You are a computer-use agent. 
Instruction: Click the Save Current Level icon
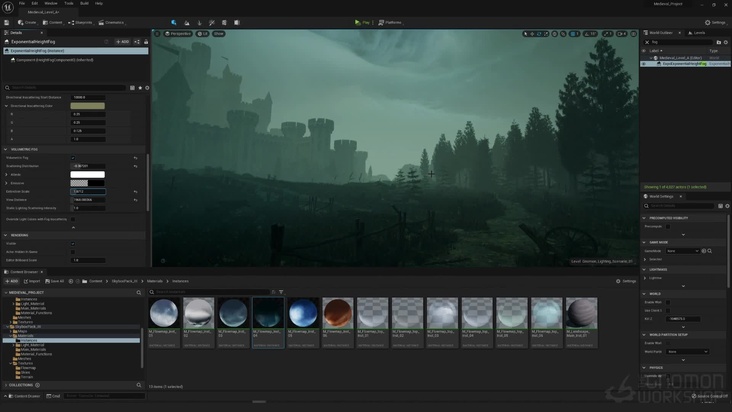[x=7, y=21]
